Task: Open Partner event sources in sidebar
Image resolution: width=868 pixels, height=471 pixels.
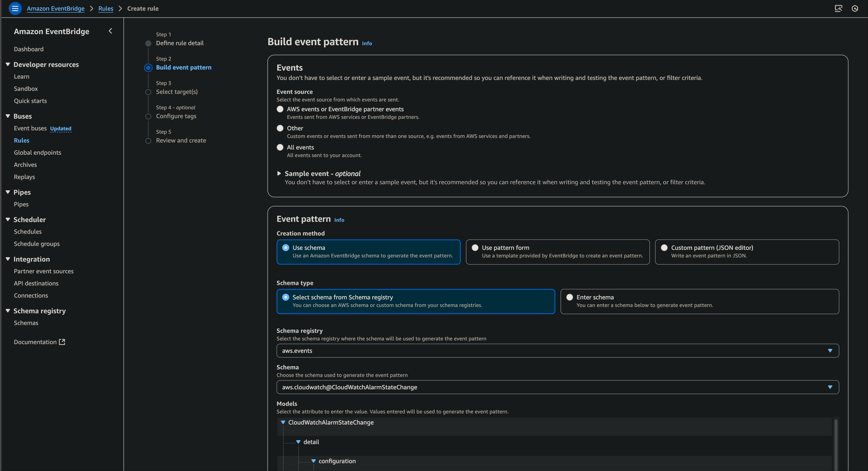Action: [x=43, y=271]
